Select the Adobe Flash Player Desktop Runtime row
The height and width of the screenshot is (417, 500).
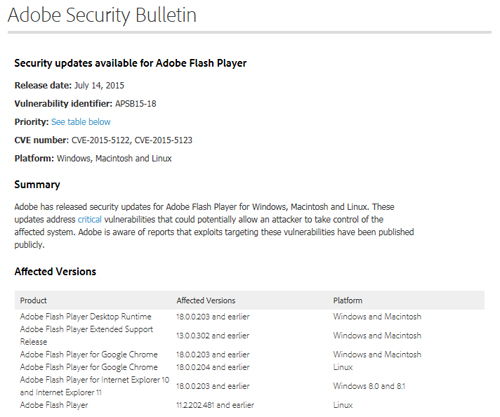pyautogui.click(x=249, y=317)
